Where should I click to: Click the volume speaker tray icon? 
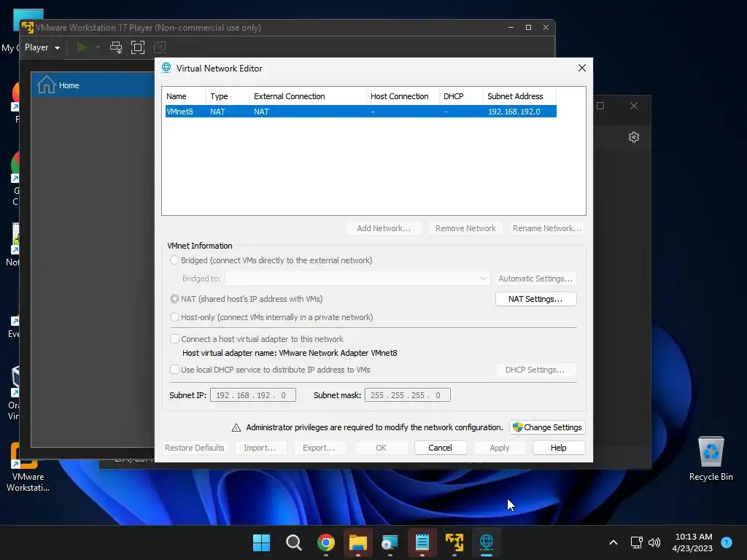coord(654,542)
